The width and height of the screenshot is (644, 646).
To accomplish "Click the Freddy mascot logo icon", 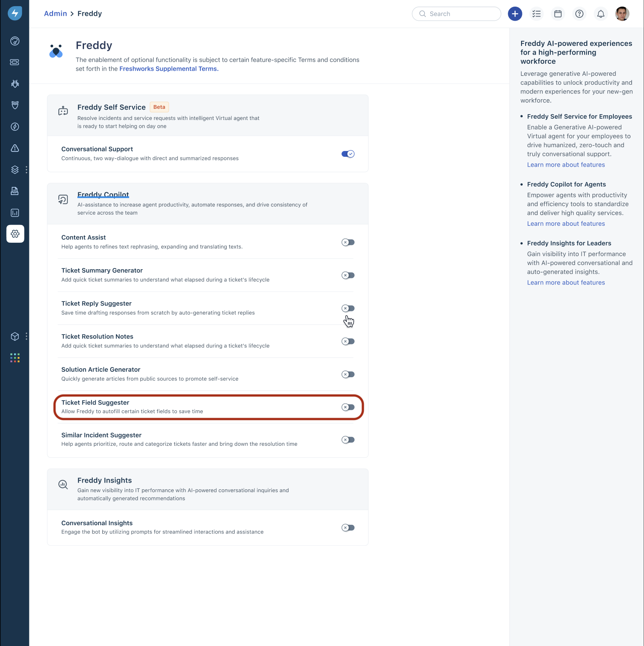I will click(x=56, y=51).
